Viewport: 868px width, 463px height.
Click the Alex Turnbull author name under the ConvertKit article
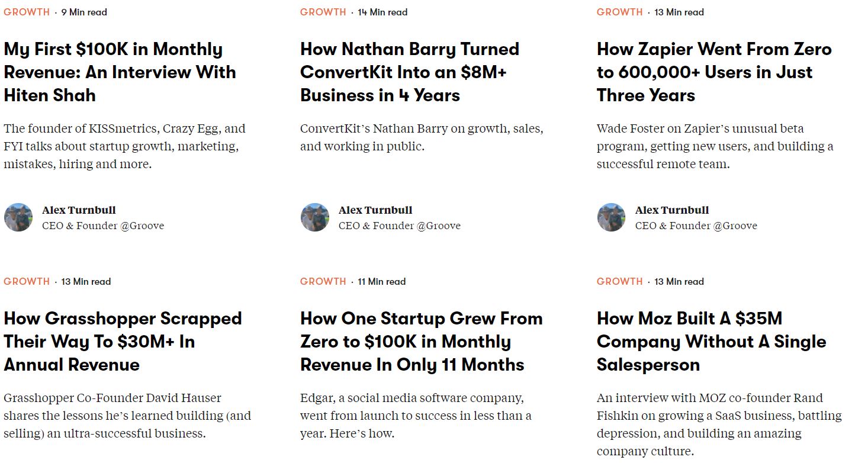375,210
